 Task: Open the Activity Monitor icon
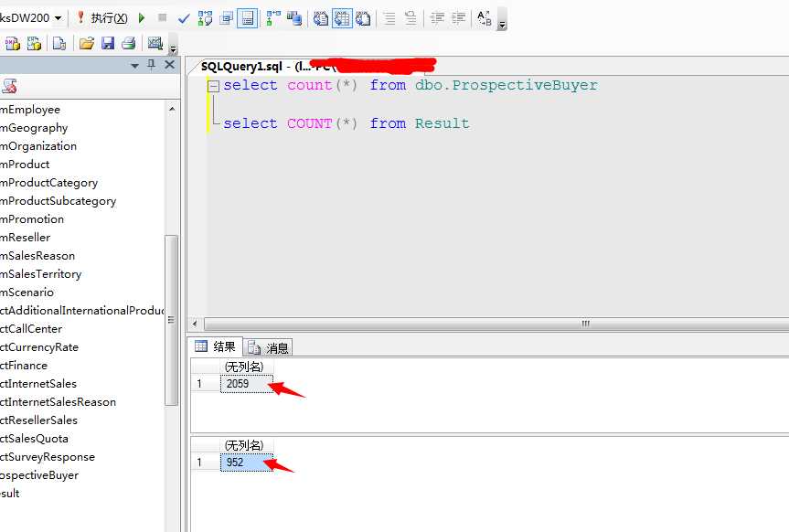[x=155, y=44]
